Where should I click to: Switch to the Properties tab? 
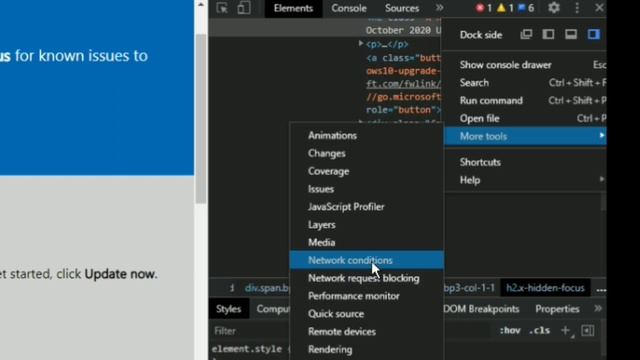(557, 309)
